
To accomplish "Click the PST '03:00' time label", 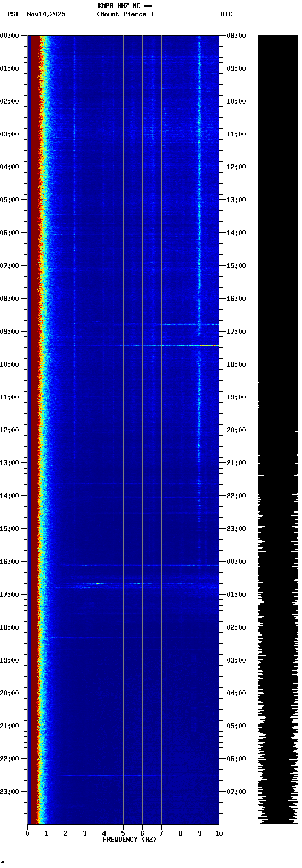I will click(9, 134).
